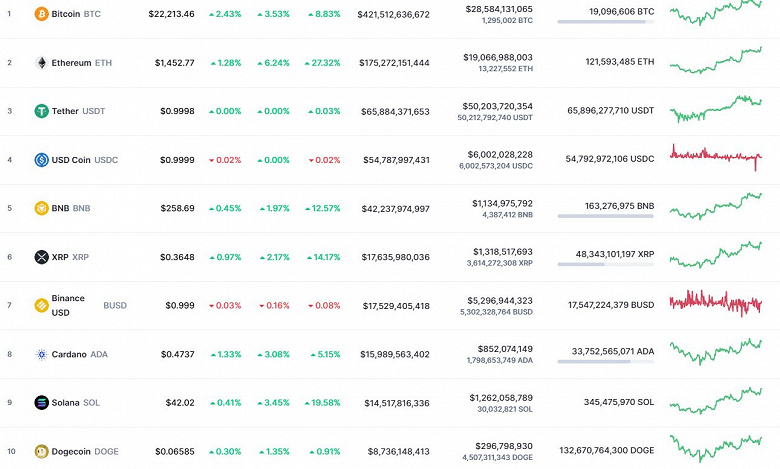Click the USD Coin logo icon

click(41, 159)
